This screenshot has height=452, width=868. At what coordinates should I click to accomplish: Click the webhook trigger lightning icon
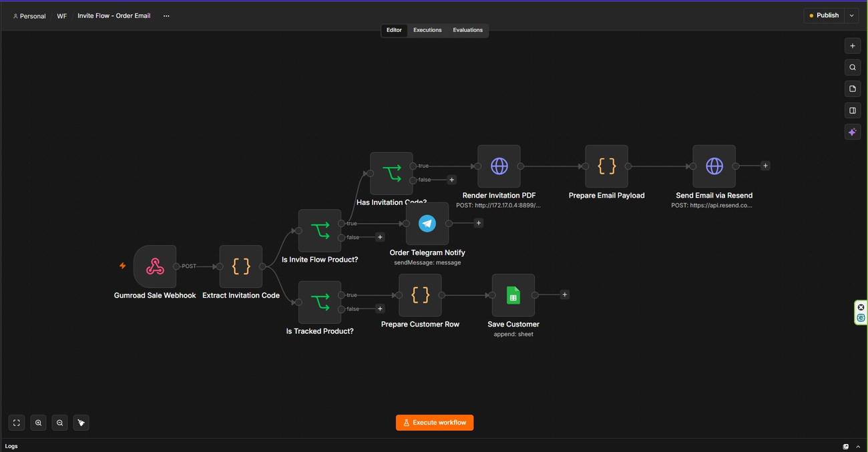tap(122, 266)
